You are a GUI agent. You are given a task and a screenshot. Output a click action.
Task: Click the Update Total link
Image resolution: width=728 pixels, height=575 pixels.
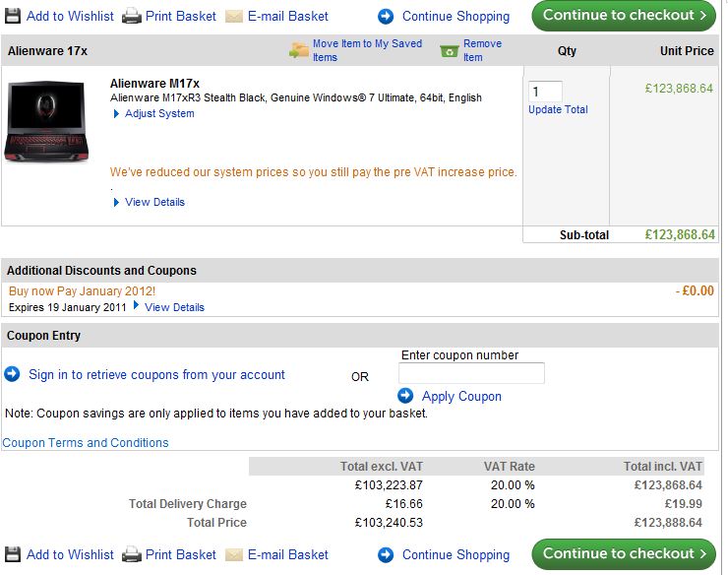pos(558,109)
